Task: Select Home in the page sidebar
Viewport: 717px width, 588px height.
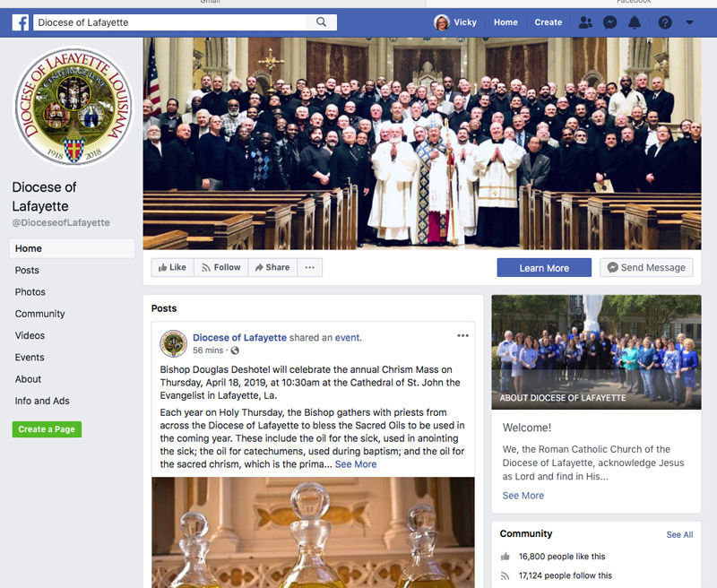Action: click(x=73, y=248)
